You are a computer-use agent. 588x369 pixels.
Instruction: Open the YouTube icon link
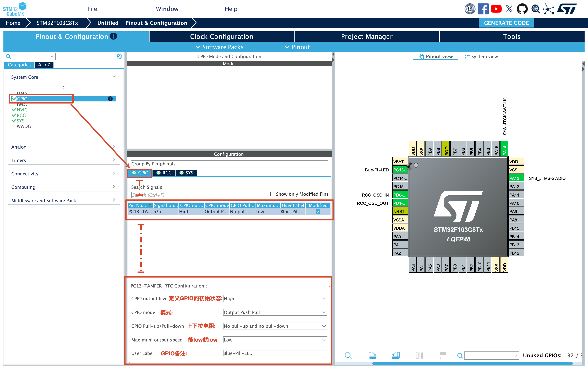pos(496,9)
